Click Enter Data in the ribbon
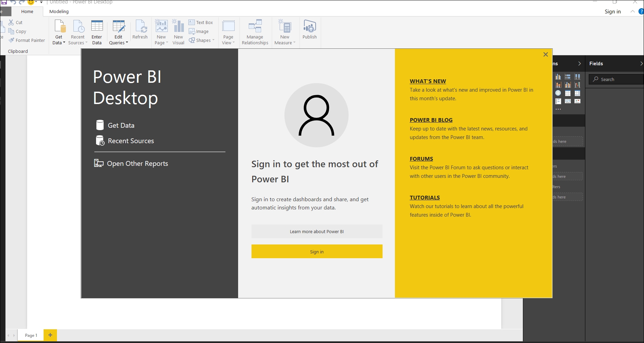This screenshot has height=343, width=644. (x=97, y=32)
